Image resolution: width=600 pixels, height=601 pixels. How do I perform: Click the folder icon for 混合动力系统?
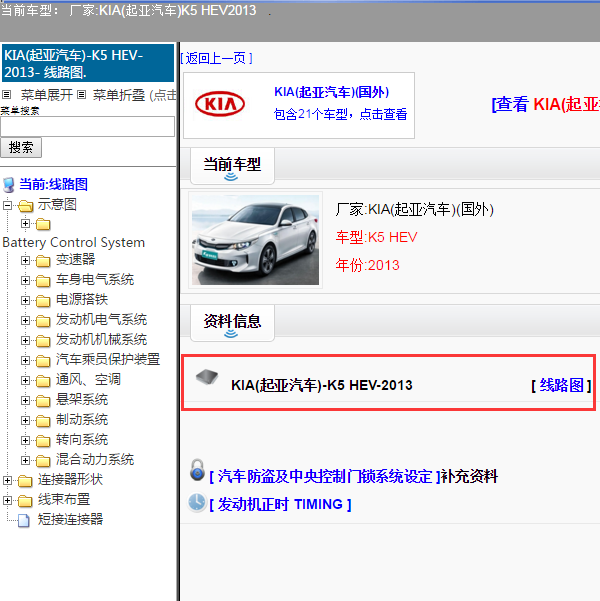[x=43, y=460]
